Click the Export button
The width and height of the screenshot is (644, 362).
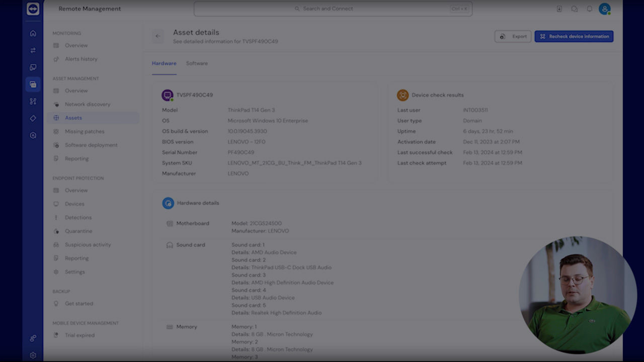pyautogui.click(x=513, y=36)
